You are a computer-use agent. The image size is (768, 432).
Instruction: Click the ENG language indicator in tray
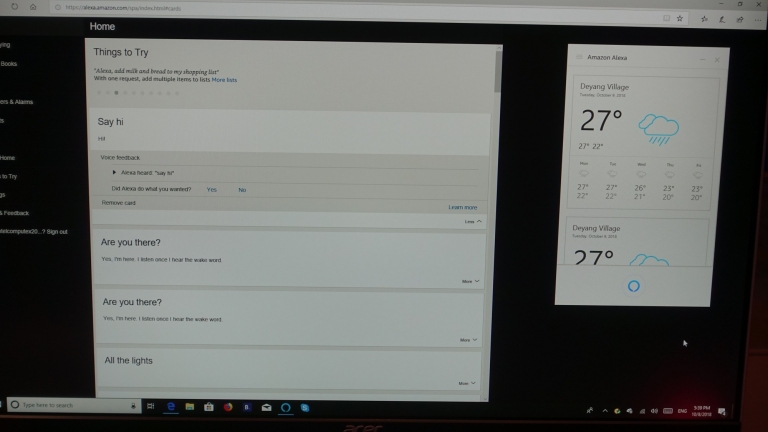[x=682, y=411]
